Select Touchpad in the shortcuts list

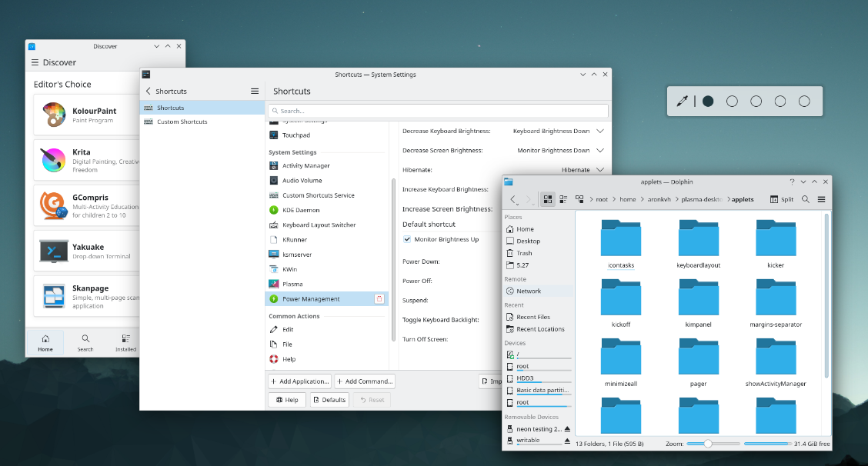point(327,135)
